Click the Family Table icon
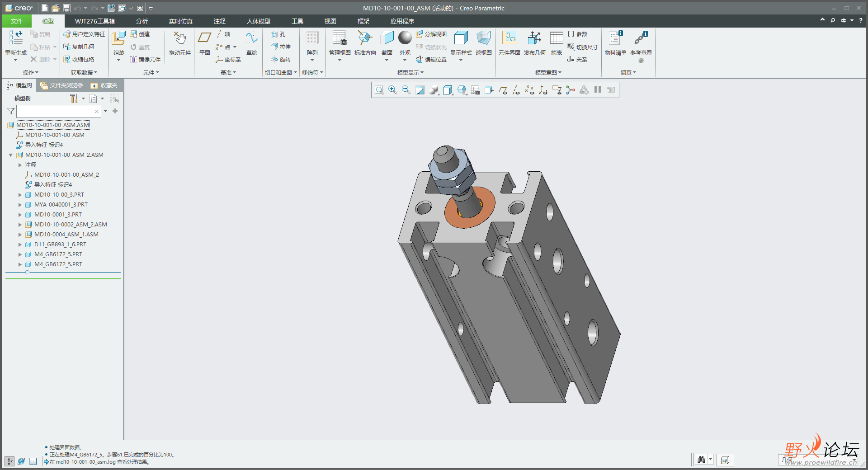 [x=557, y=38]
